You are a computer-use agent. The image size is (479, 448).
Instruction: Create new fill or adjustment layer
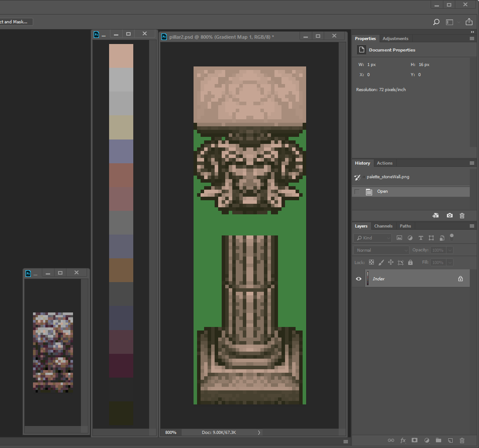coord(426,440)
